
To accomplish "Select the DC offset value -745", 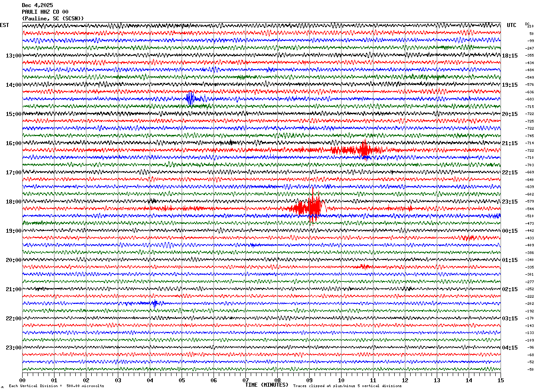I will (530, 136).
